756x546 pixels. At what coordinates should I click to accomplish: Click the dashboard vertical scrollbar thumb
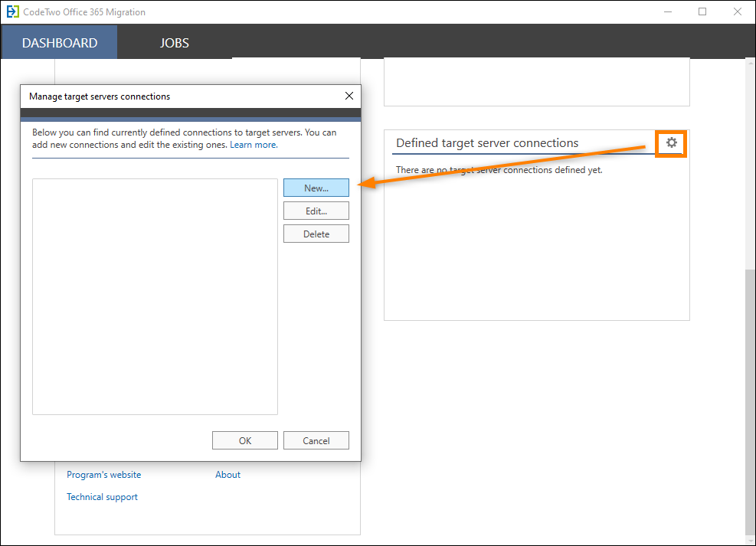750,402
